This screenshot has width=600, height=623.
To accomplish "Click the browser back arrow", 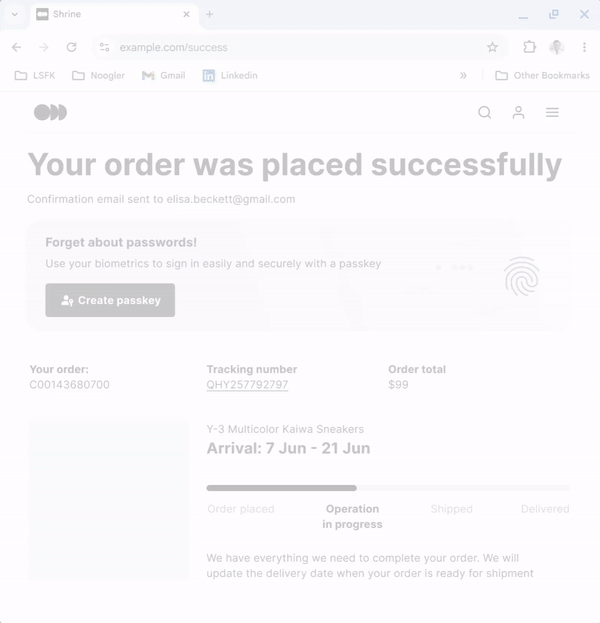I will pyautogui.click(x=16, y=47).
